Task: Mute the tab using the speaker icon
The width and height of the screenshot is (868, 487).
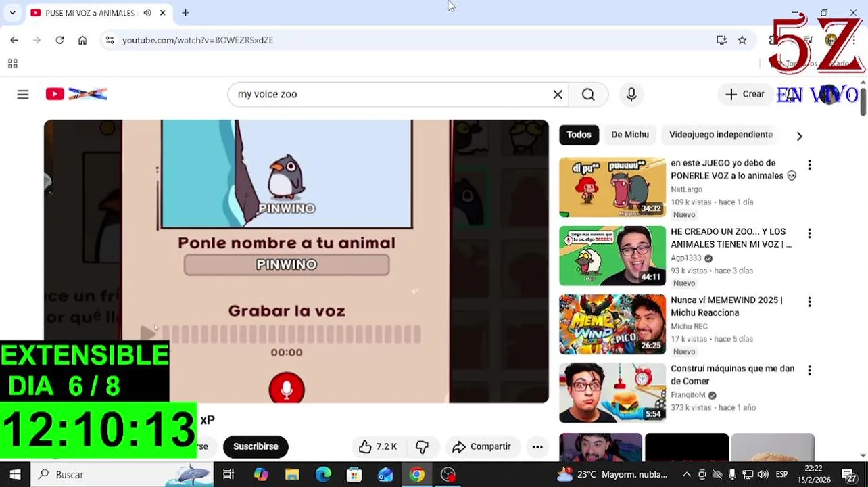Action: pos(147,13)
